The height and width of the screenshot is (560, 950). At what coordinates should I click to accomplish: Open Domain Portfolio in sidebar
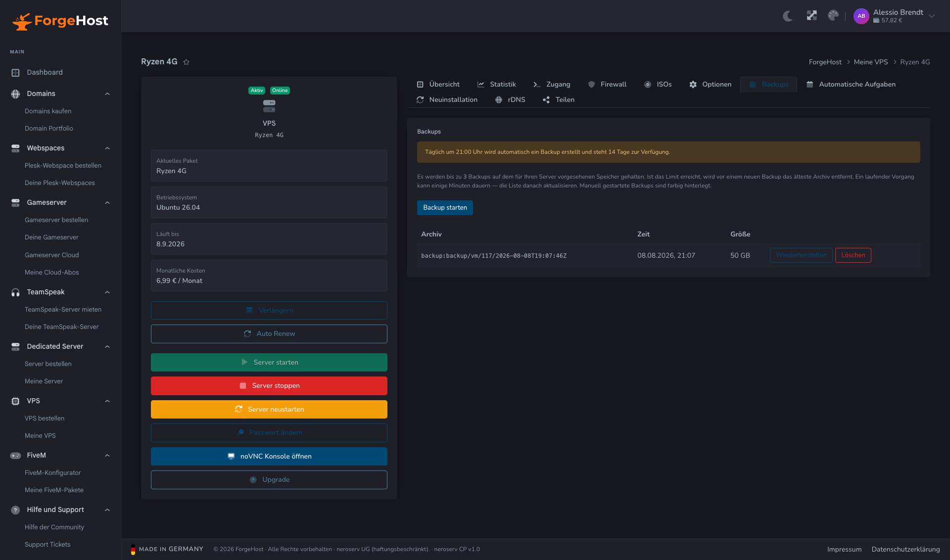(x=49, y=129)
